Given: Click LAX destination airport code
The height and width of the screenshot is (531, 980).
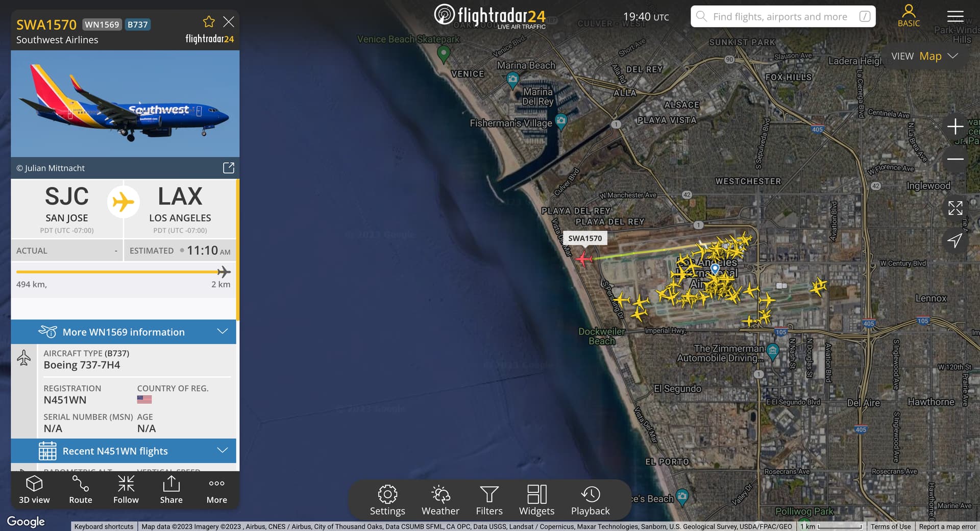Looking at the screenshot, I should click(180, 196).
